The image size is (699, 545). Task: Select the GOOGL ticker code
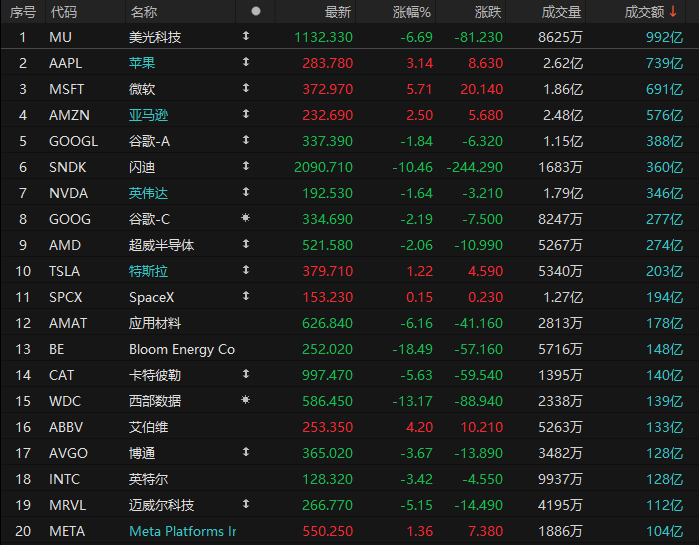pyautogui.click(x=74, y=141)
